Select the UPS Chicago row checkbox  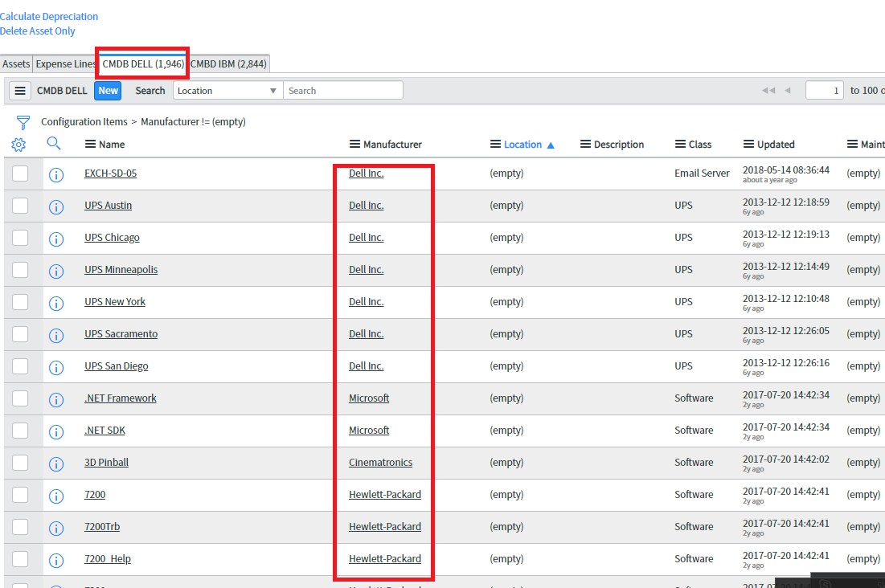20,238
